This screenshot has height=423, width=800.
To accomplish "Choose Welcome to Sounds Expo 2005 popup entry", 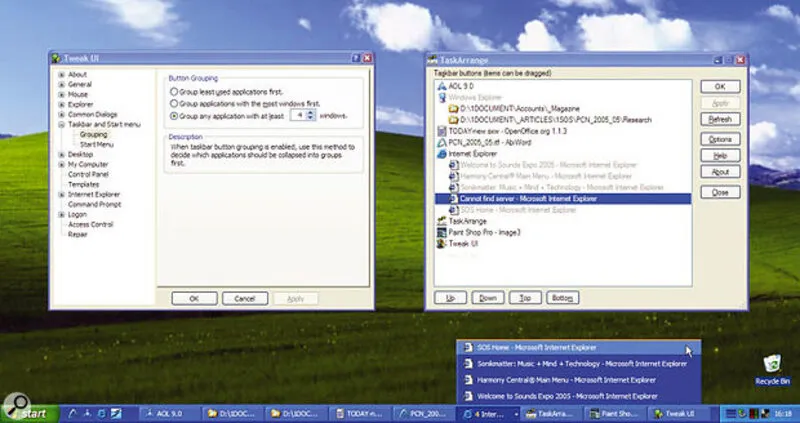I will tap(579, 396).
